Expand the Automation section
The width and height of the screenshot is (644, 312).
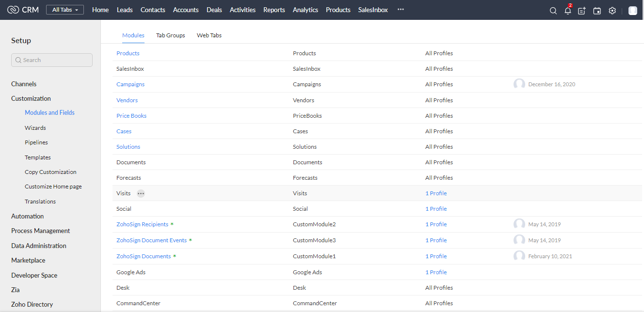pos(28,216)
